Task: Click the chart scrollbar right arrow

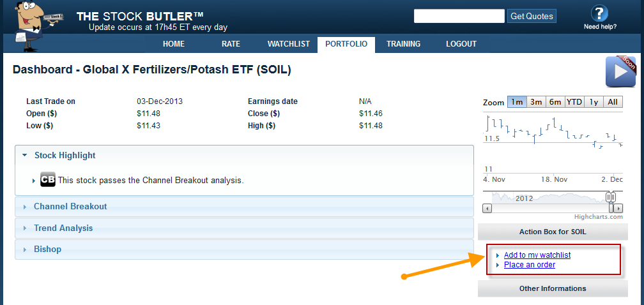Action: 618,208
